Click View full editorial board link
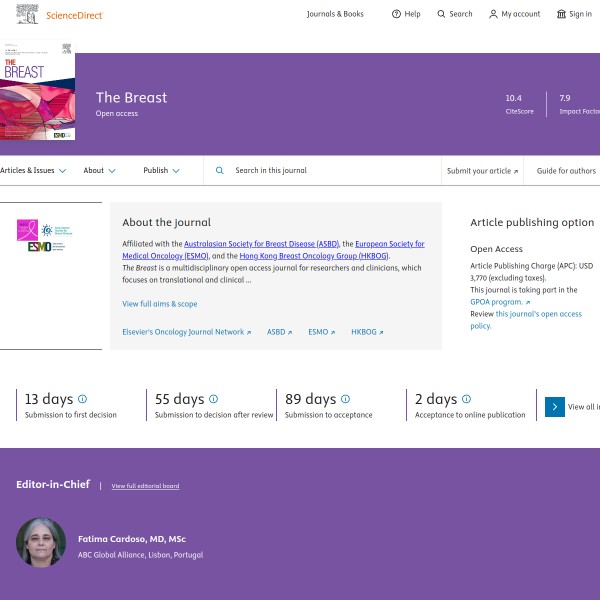 pos(145,486)
